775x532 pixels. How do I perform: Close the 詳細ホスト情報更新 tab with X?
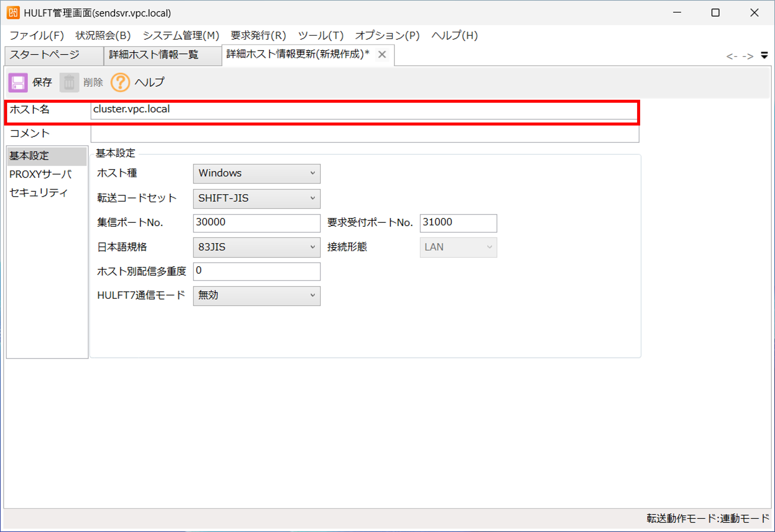pyautogui.click(x=382, y=54)
